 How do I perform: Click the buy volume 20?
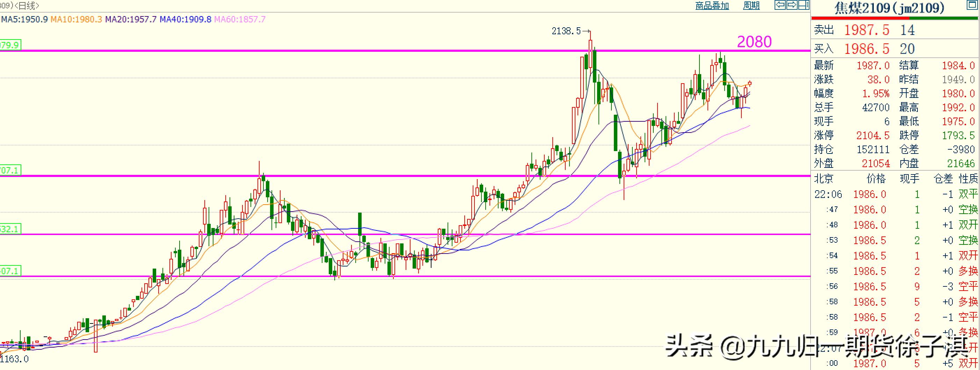point(907,49)
